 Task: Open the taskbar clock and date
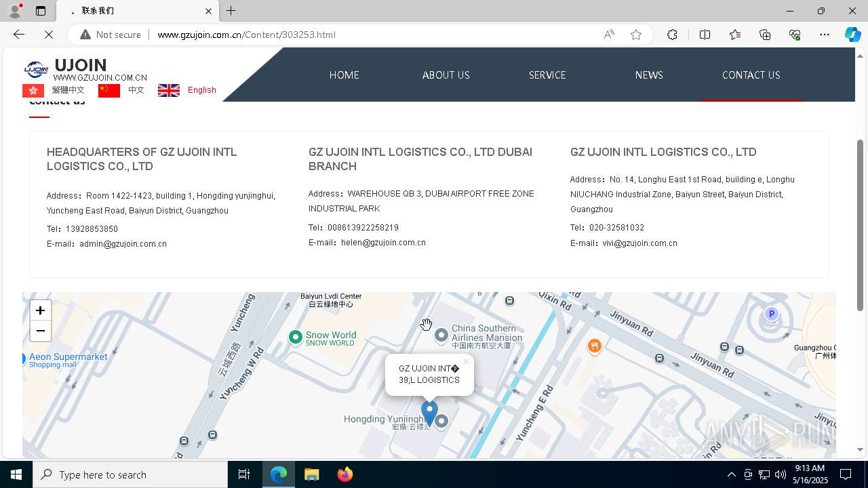(x=810, y=474)
